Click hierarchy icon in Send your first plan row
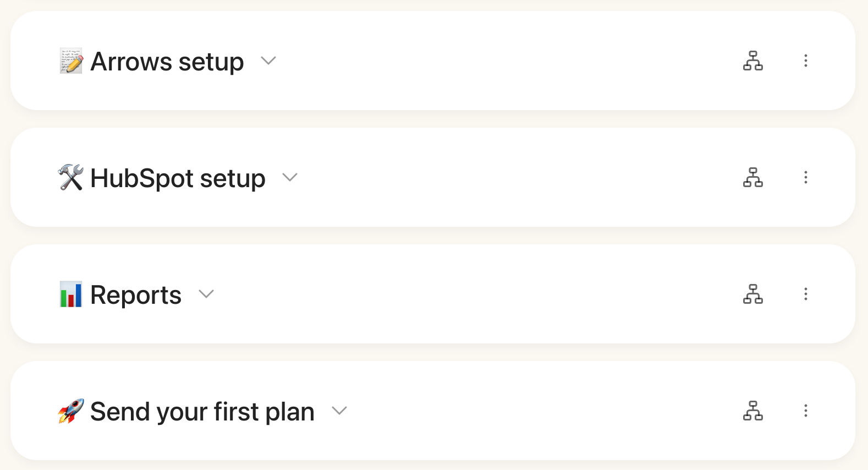This screenshot has width=868, height=470. [752, 411]
